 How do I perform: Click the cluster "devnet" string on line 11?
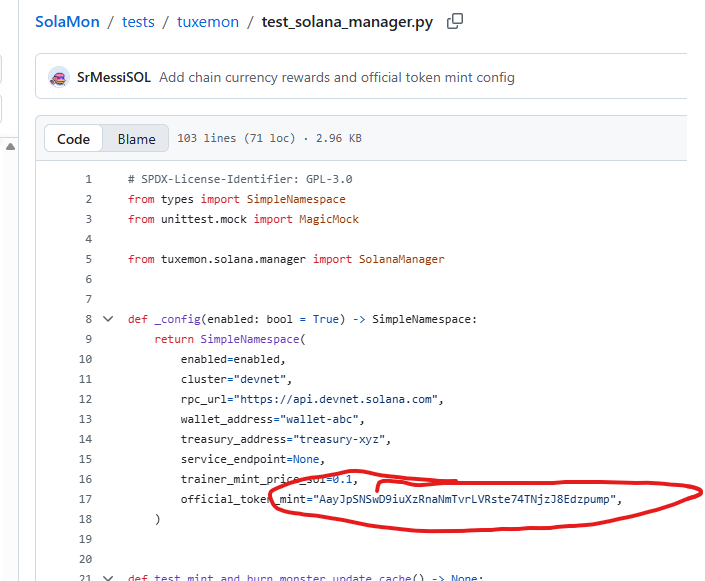pyautogui.click(x=260, y=379)
